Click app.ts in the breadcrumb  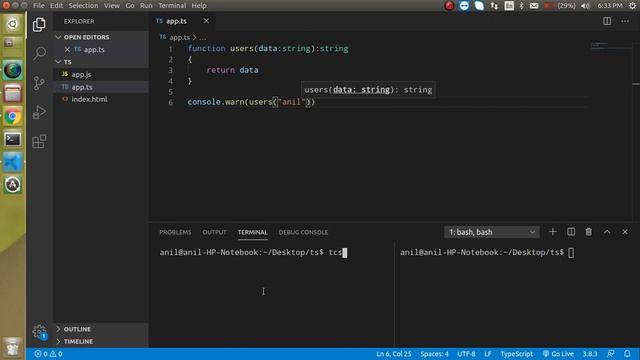180,37
